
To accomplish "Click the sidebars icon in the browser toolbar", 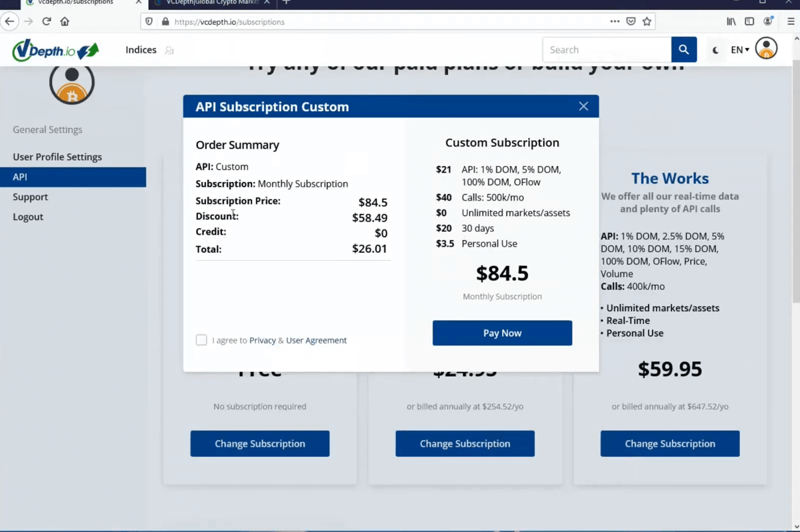I will coord(749,21).
